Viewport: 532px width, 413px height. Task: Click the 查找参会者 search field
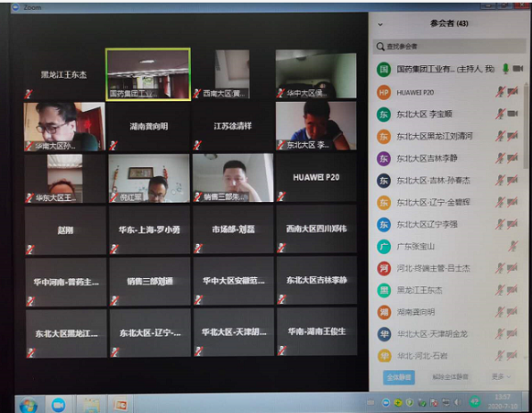pyautogui.click(x=449, y=46)
